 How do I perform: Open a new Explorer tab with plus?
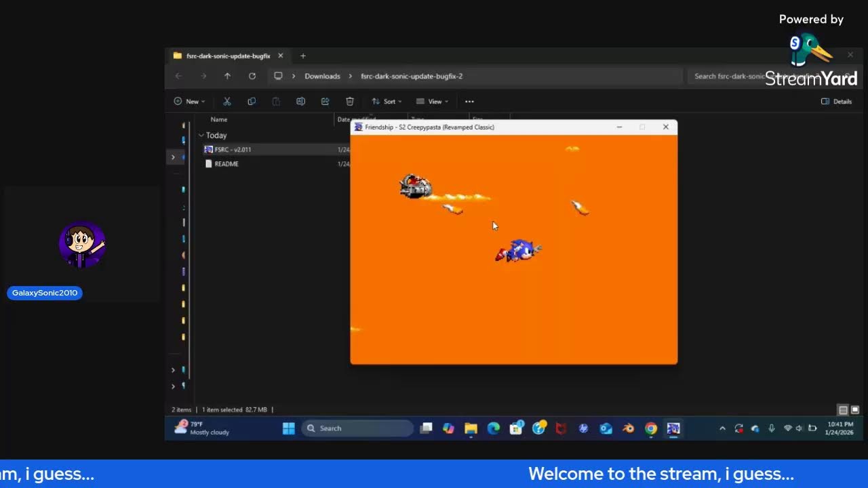coord(303,56)
